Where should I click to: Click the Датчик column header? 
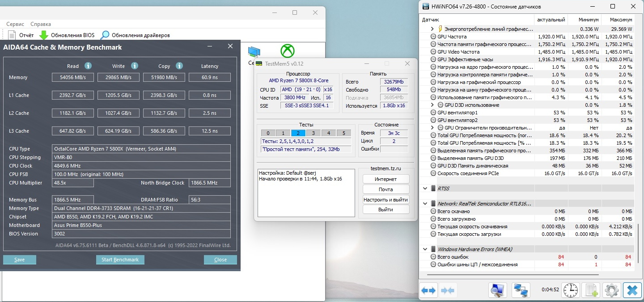(477, 20)
